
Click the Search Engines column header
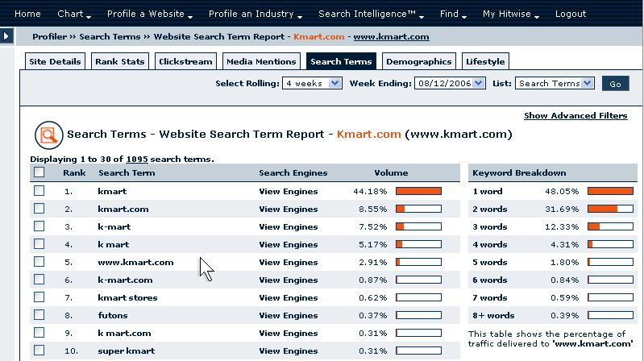click(293, 173)
